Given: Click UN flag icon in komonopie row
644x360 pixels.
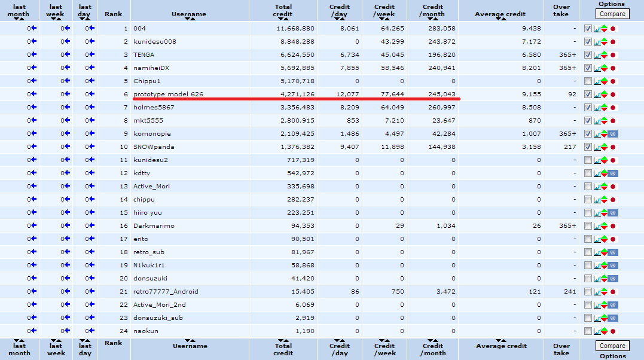Looking at the screenshot, I should pyautogui.click(x=613, y=134).
